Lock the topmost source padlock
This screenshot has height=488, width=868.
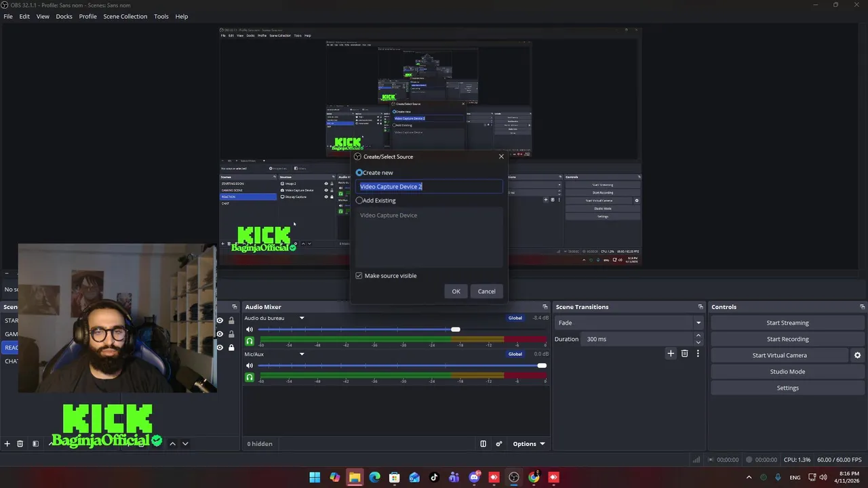point(231,321)
